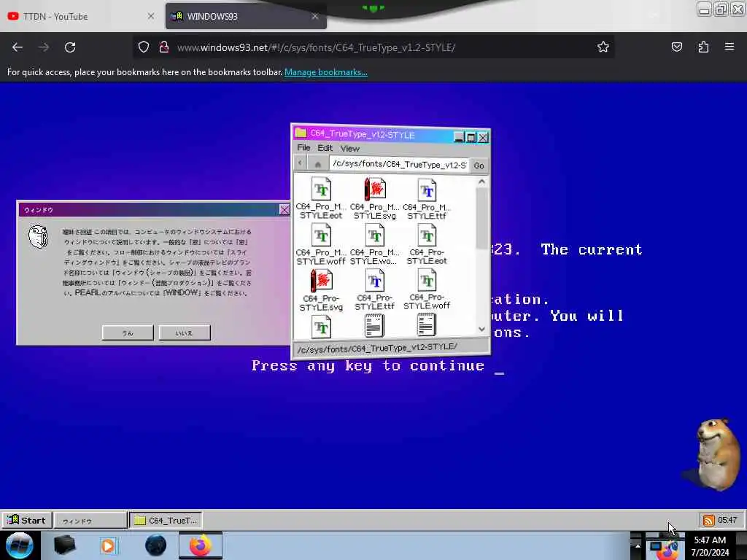
Task: Open the C64_Pro-STYLE.woff file
Action: (427, 290)
